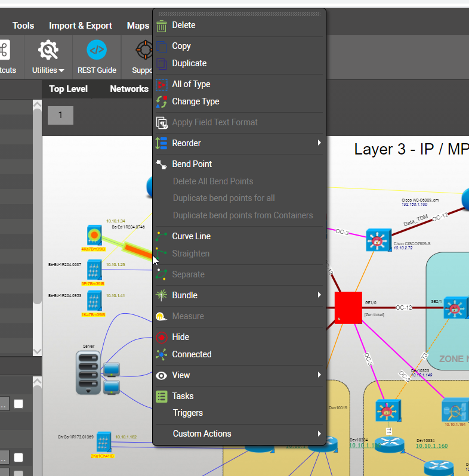The image size is (469, 476).
Task: Click the left panel vertical scrollbar
Action: (36, 209)
